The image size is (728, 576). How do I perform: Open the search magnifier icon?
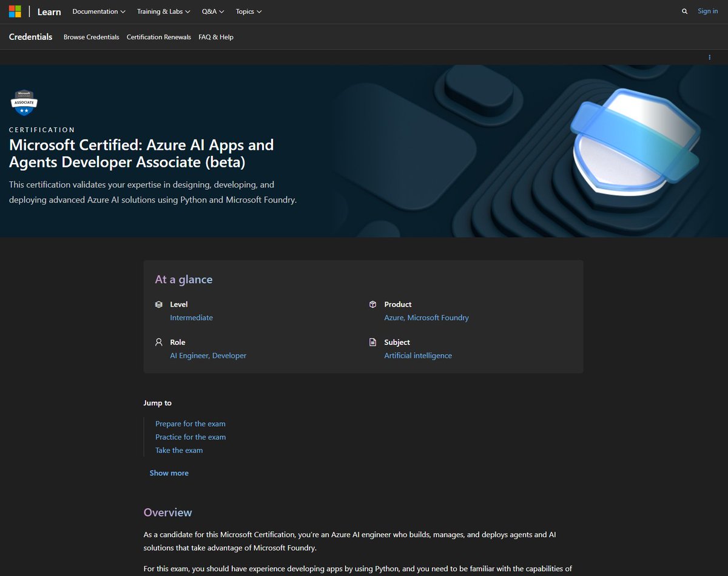[685, 12]
